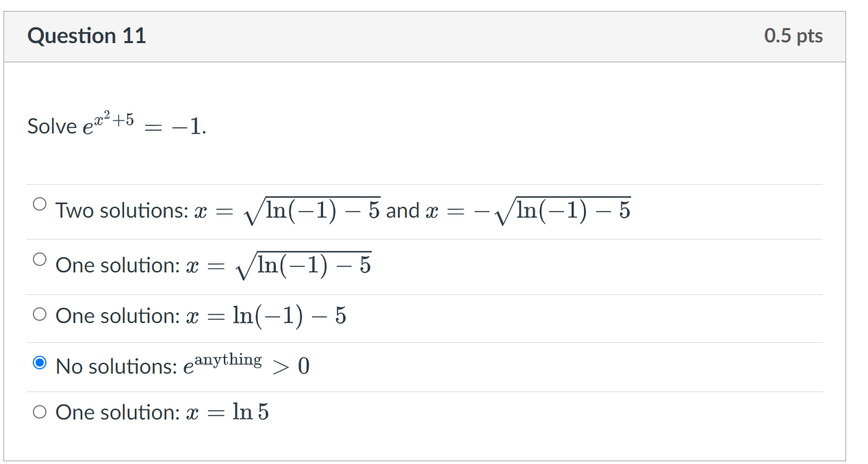Select "One solution: x = √(ln(−1) − 5)"
Viewport: 868px width, 464px height.
[39, 258]
